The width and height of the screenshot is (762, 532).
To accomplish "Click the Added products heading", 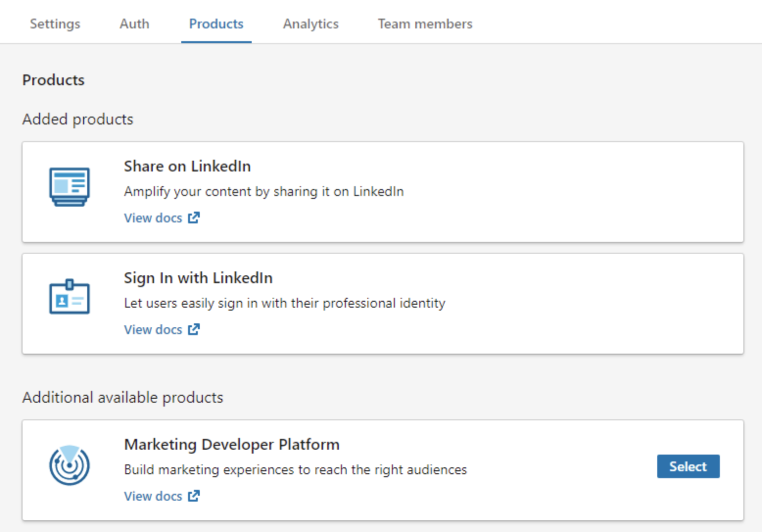I will (x=78, y=120).
